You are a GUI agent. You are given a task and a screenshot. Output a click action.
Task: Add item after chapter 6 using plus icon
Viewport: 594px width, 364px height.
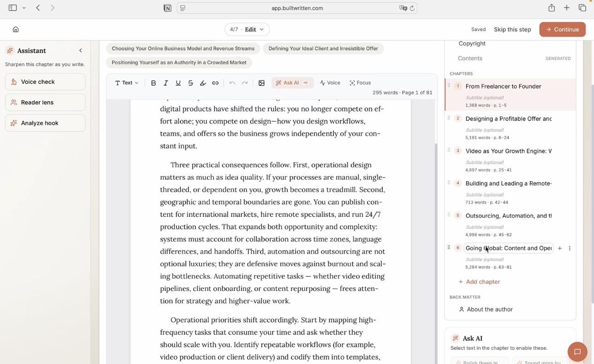point(559,248)
